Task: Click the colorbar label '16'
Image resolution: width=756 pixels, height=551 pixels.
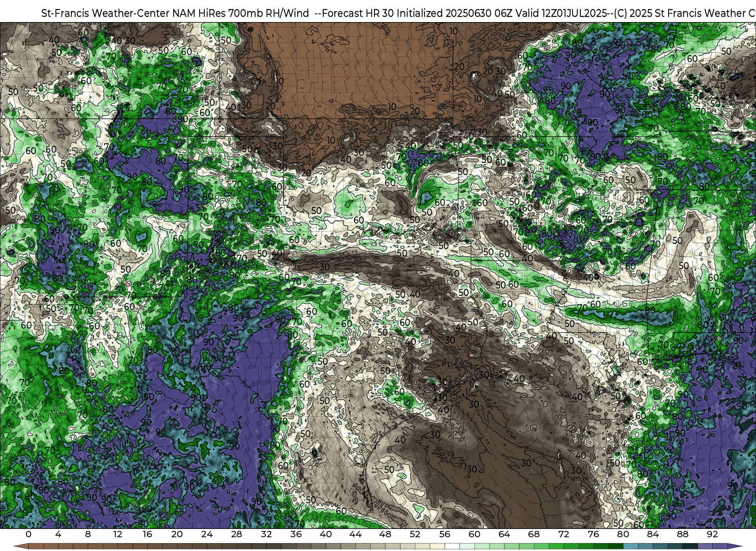Action: (147, 534)
